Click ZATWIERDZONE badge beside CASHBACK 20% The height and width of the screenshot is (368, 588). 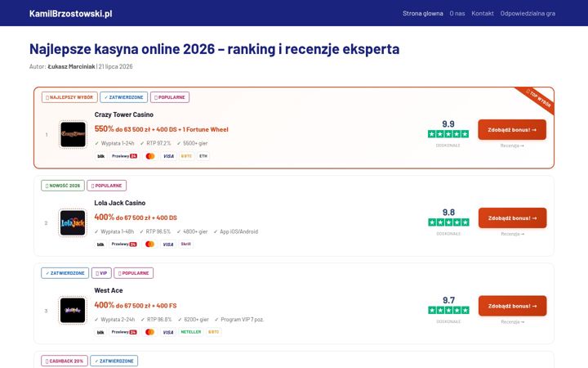pos(114,361)
